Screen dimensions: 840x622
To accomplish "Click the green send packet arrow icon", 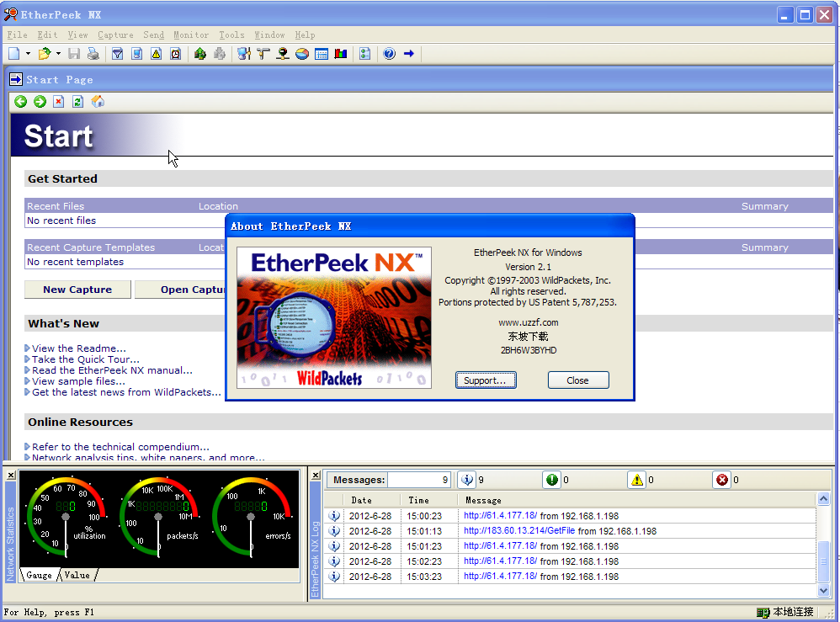I will coord(199,54).
